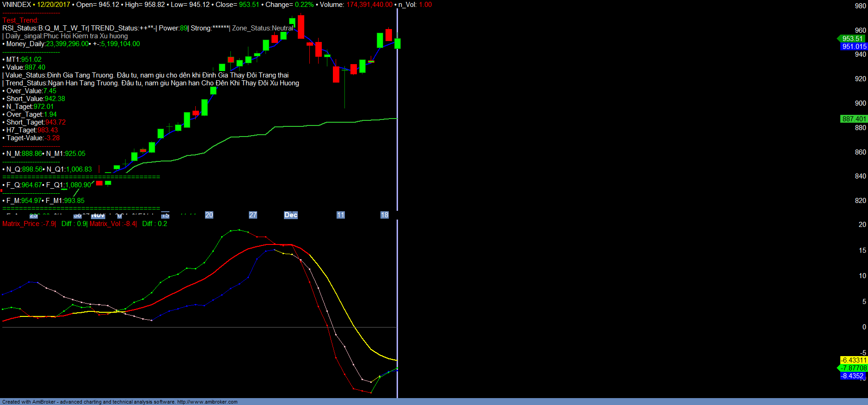Click the latest green candlestick at right edge

click(398, 43)
